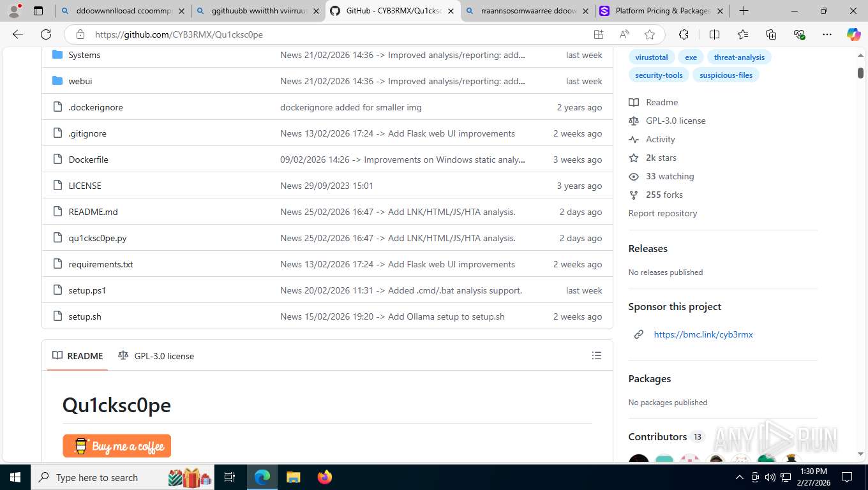Open README.md file
The image size is (868, 490).
93,212
